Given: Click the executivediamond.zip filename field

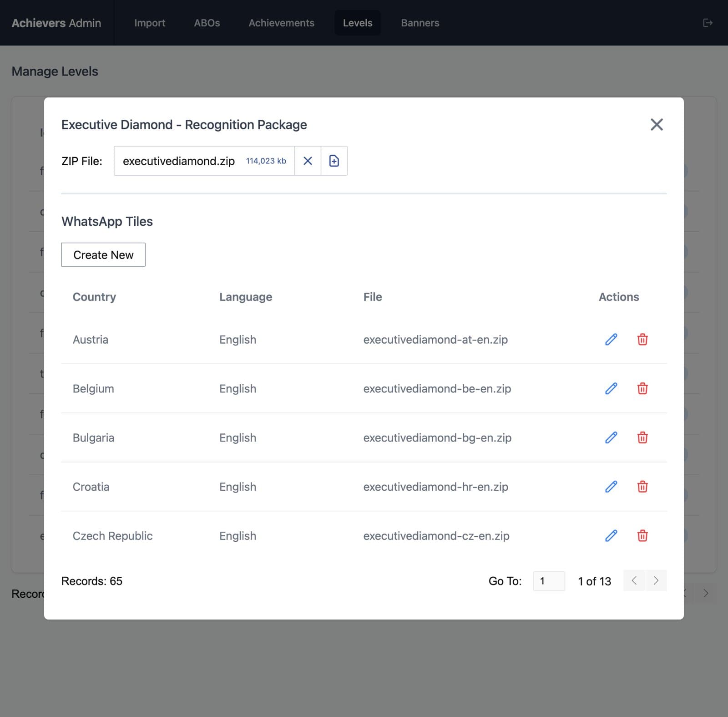Looking at the screenshot, I should pos(204,161).
